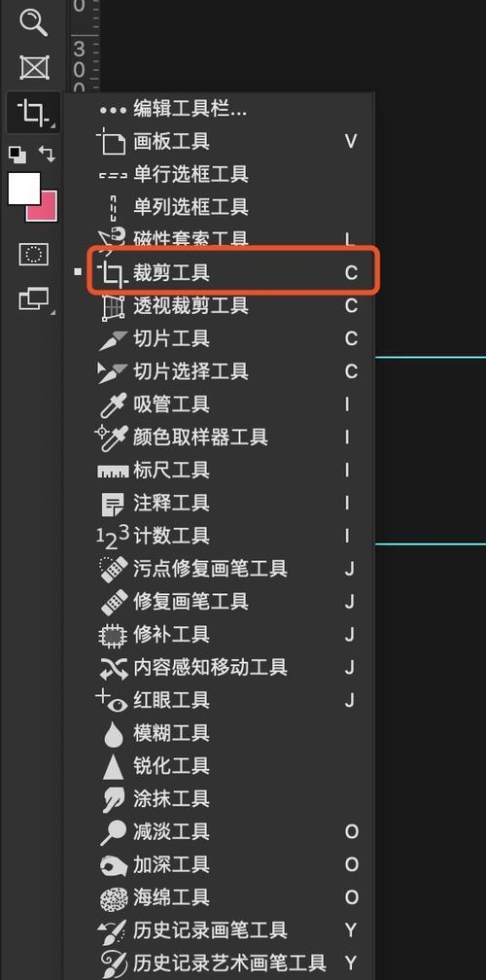Image resolution: width=486 pixels, height=980 pixels.
Task: Toggle Quick Mask mode icon
Action: pos(34,255)
